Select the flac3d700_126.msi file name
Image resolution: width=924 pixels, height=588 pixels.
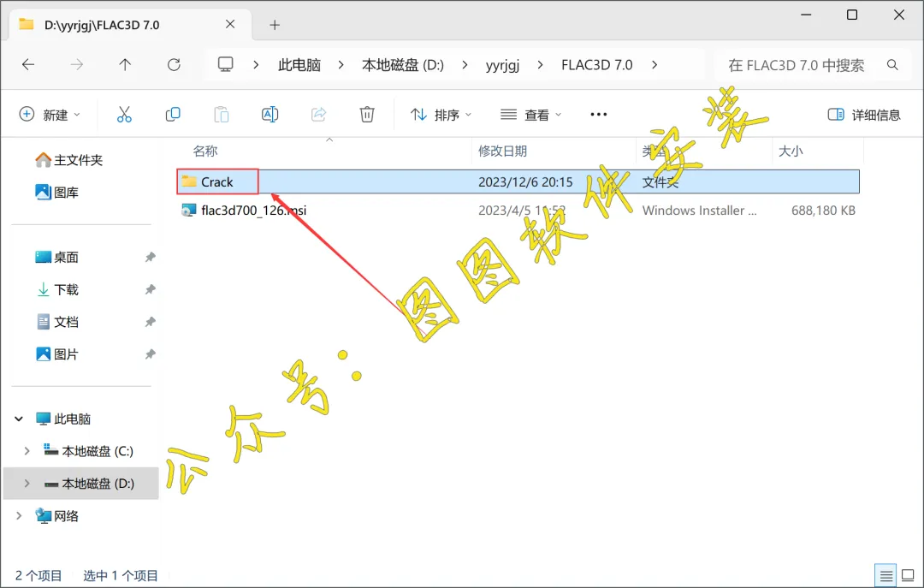click(x=254, y=210)
